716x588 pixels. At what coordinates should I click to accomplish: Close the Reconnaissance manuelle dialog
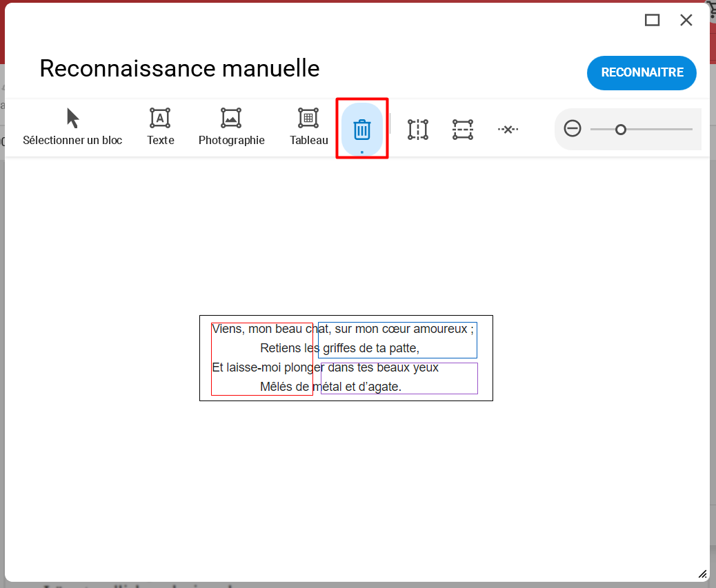click(686, 20)
